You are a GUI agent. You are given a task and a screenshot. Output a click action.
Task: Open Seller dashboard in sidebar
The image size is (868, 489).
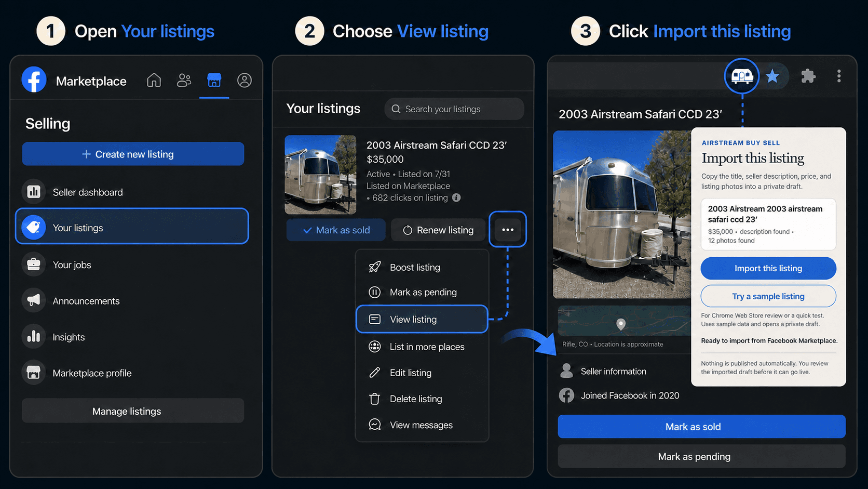coord(132,192)
